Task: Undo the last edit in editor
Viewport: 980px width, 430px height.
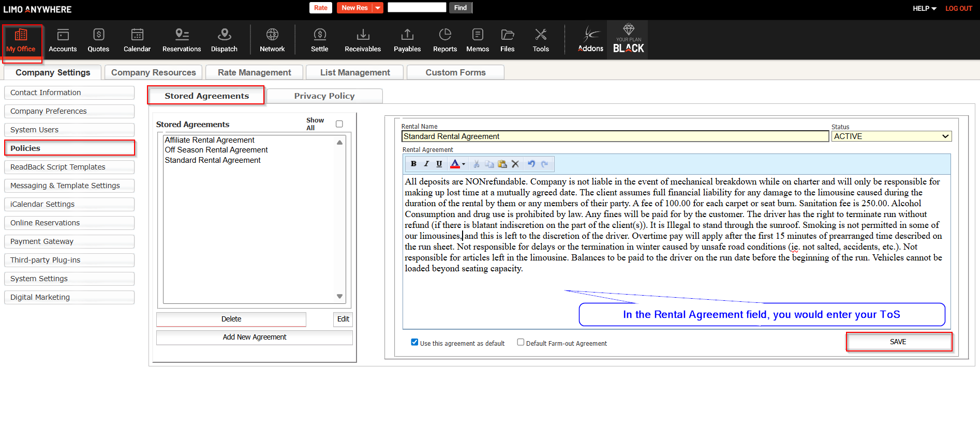Action: [x=531, y=164]
